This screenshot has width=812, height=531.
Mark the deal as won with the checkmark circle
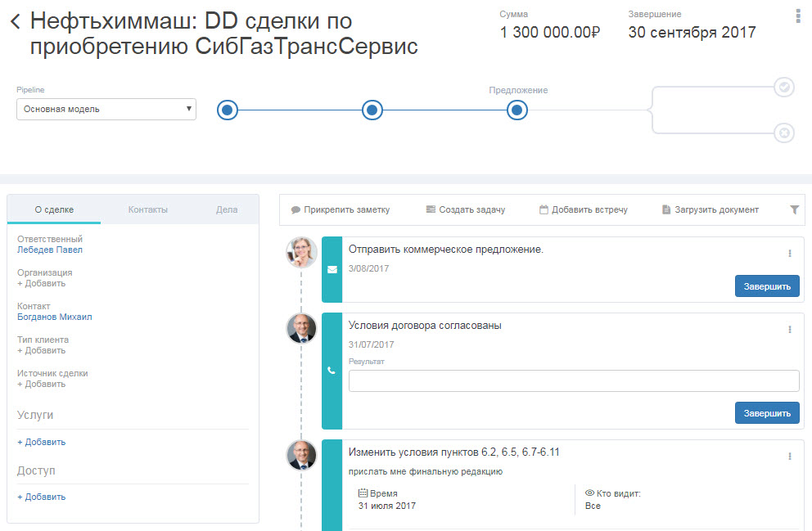point(784,88)
